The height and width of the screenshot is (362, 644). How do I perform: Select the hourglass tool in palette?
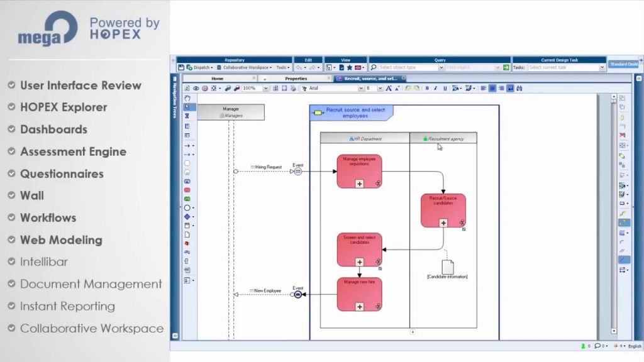(187, 116)
